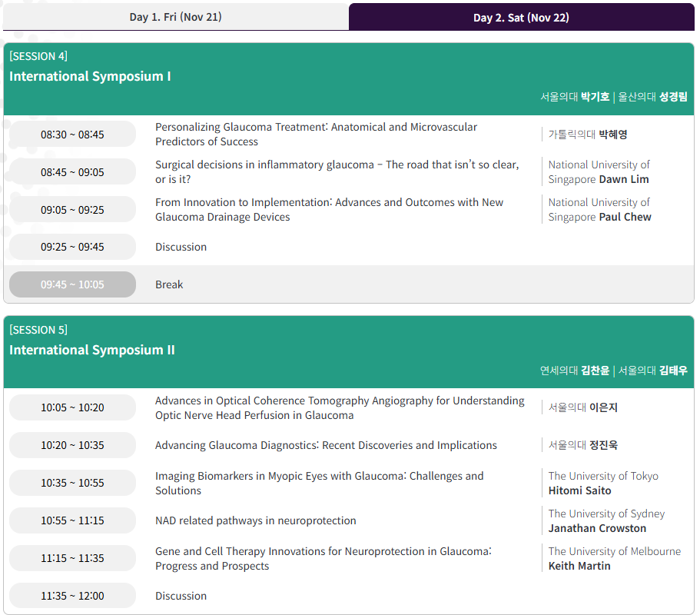The width and height of the screenshot is (700, 615).
Task: Select the Day 2 Sat (Nov 22) tab
Action: (x=521, y=17)
